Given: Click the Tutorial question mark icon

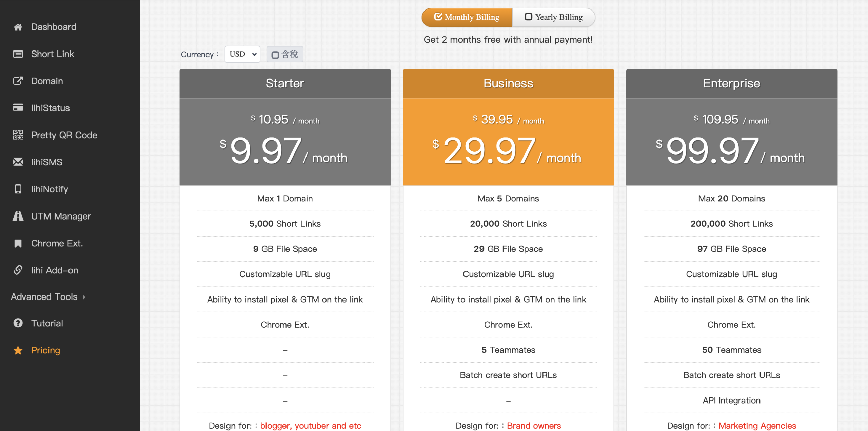Looking at the screenshot, I should pos(18,323).
